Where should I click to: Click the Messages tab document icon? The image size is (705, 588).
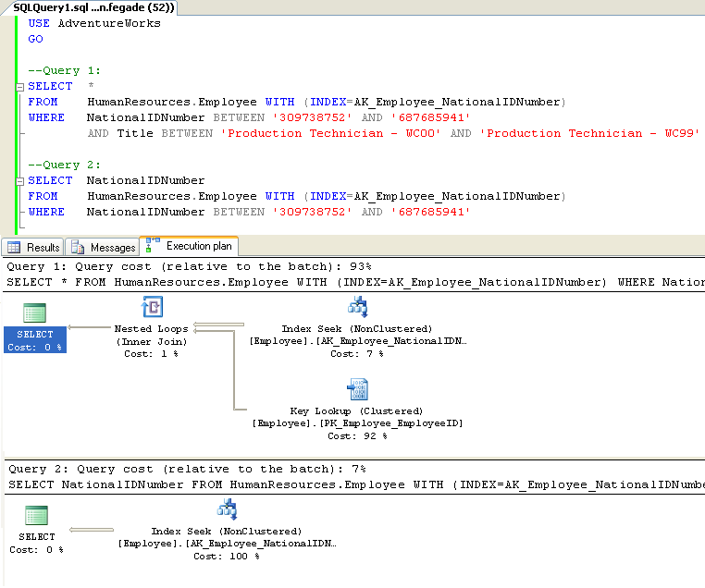78,247
